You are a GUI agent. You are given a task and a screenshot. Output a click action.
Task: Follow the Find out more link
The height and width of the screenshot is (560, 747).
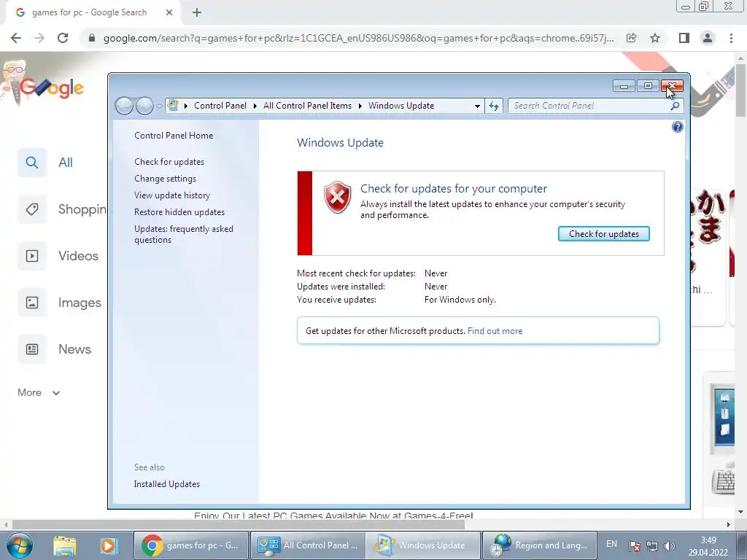(495, 331)
